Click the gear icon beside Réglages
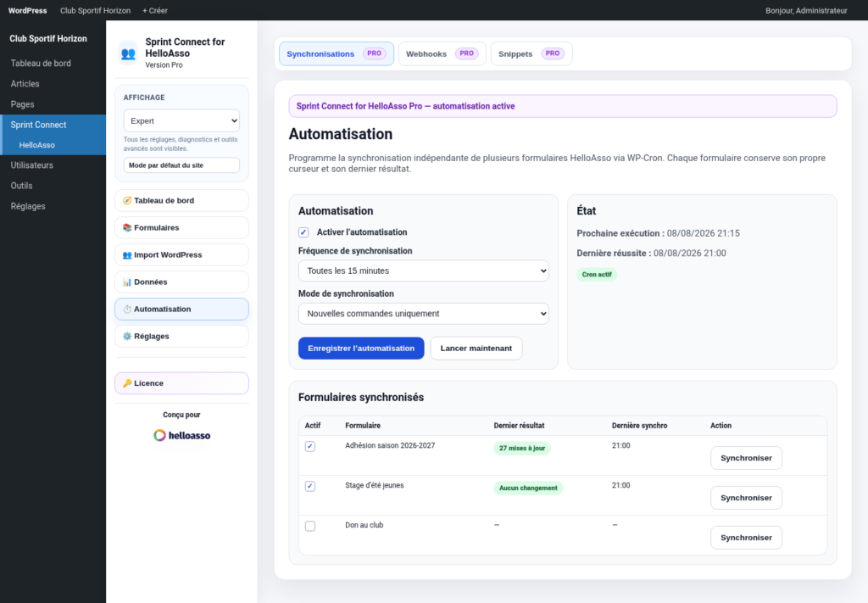The image size is (868, 603). [x=127, y=336]
